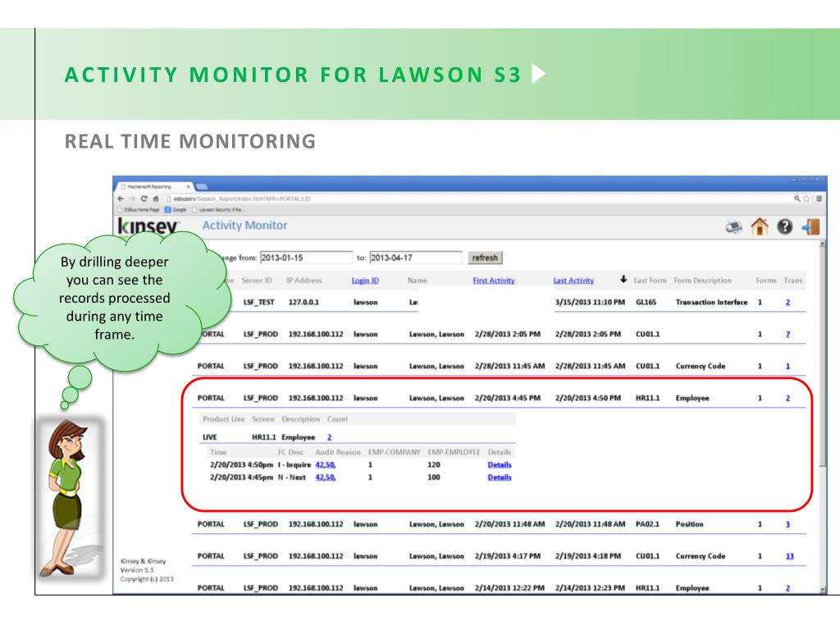Viewport: 840px width, 630px height.
Task: Open Details for employee 100 record
Action: [500, 477]
